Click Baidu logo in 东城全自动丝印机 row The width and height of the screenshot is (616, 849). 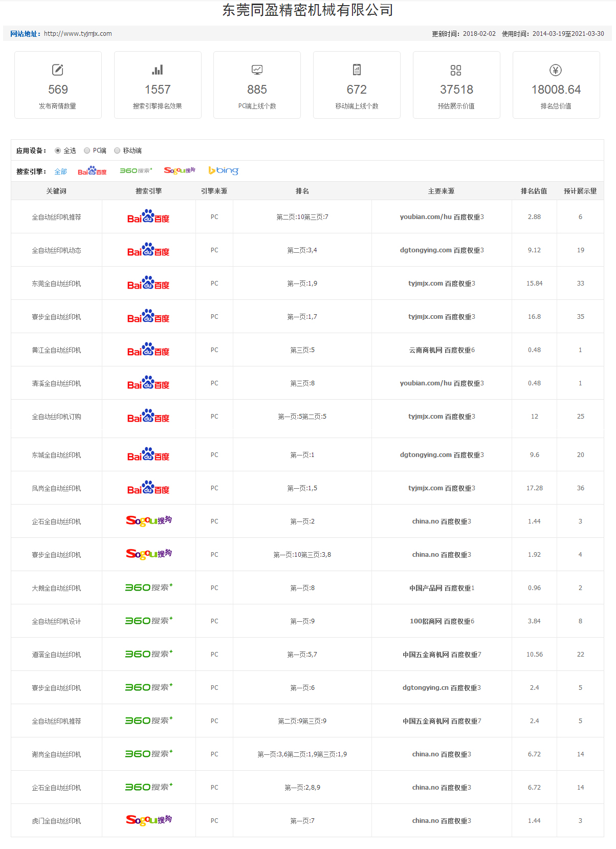pyautogui.click(x=148, y=454)
